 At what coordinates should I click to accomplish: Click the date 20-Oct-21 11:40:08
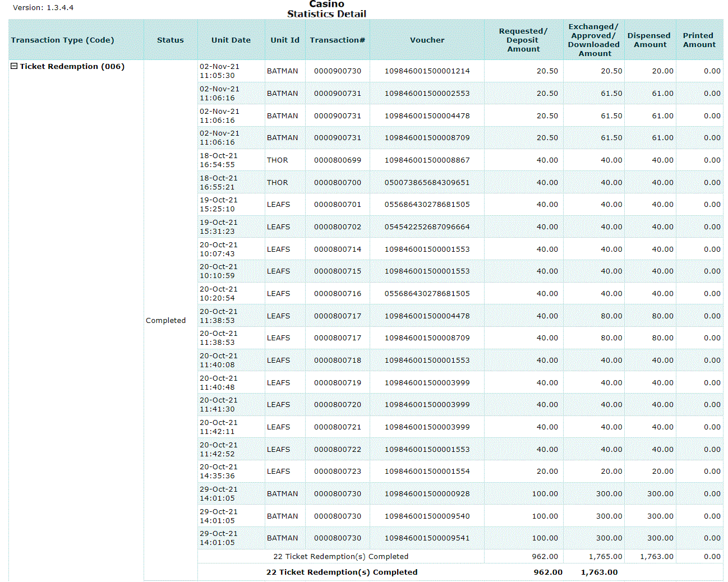pos(219,361)
